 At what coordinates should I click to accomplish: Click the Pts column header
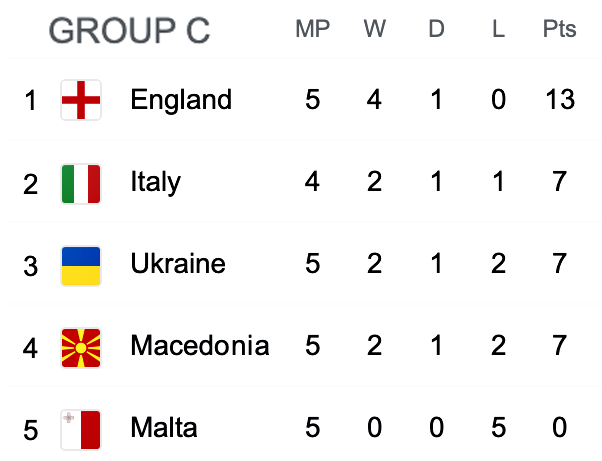click(559, 29)
